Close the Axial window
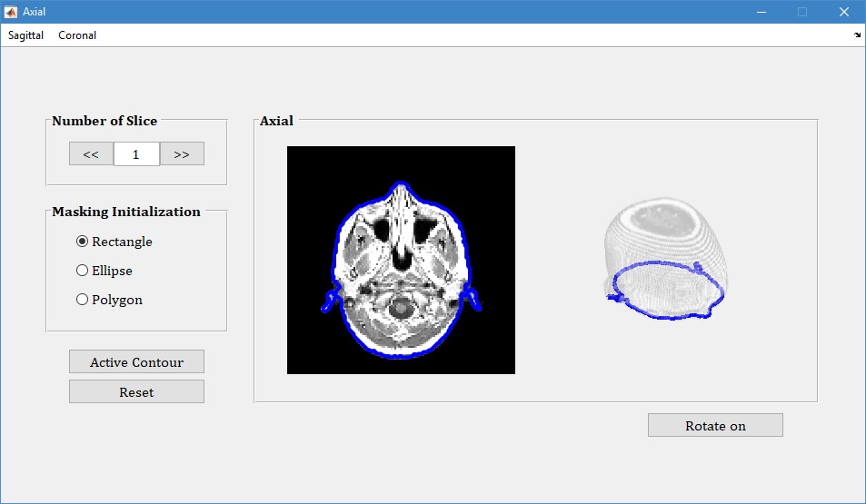 click(x=844, y=12)
